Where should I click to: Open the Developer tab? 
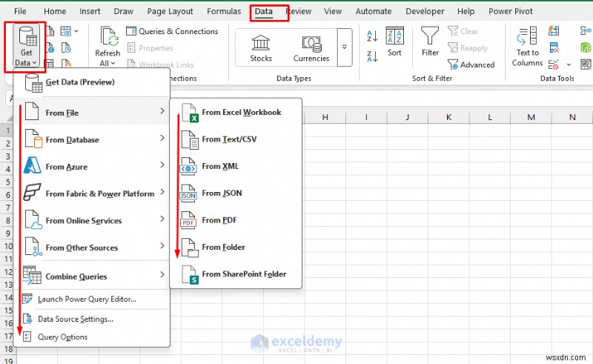(x=425, y=11)
